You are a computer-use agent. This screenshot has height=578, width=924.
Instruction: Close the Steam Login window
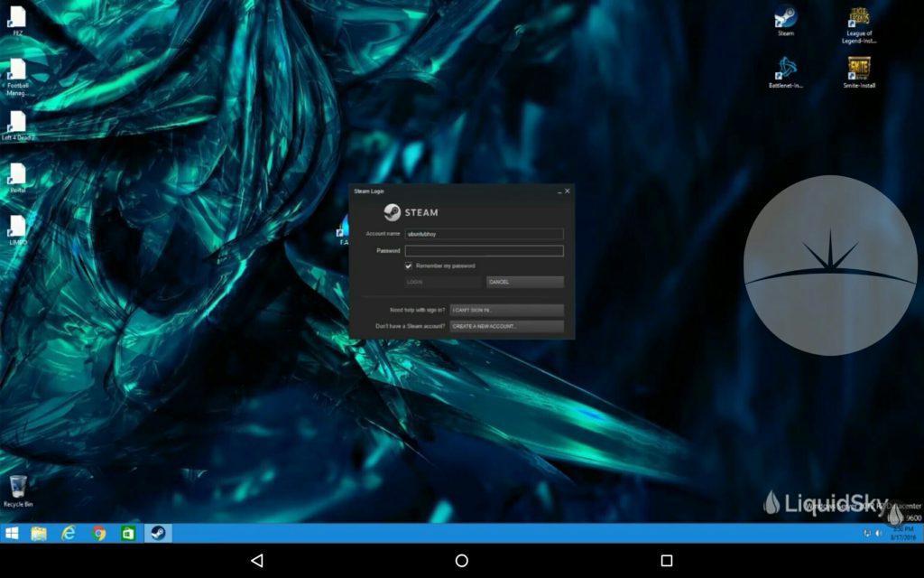pos(568,191)
